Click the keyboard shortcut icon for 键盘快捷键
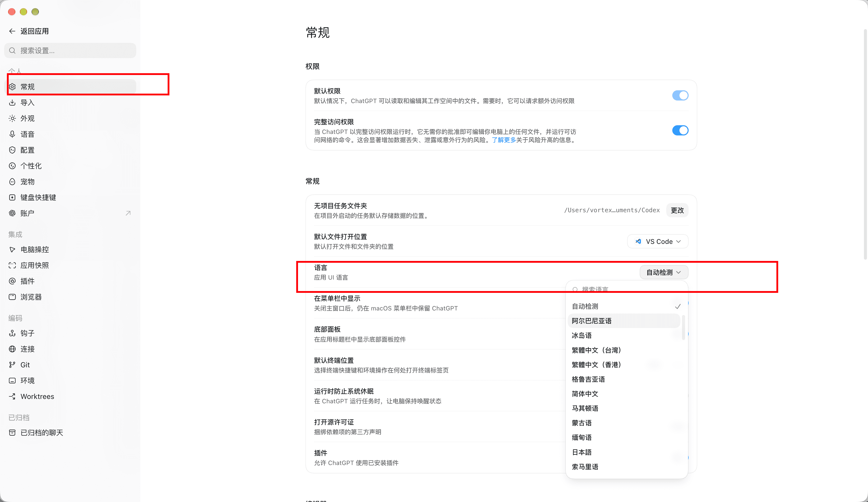This screenshot has height=502, width=868. click(x=12, y=198)
